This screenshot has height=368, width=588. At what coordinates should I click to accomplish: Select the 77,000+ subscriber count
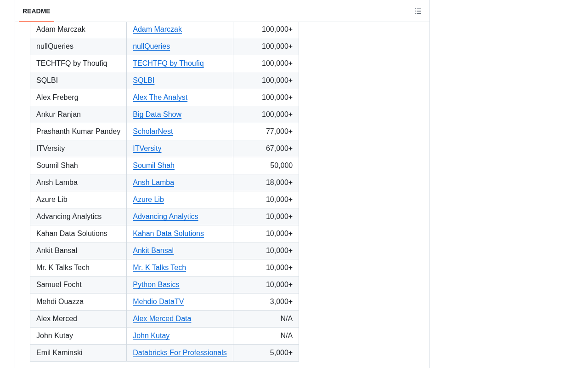(x=279, y=132)
